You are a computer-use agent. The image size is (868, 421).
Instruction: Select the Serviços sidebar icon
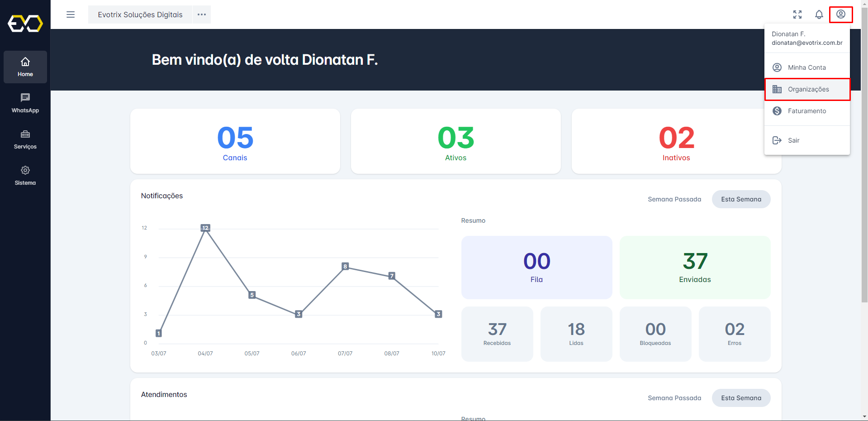(25, 139)
